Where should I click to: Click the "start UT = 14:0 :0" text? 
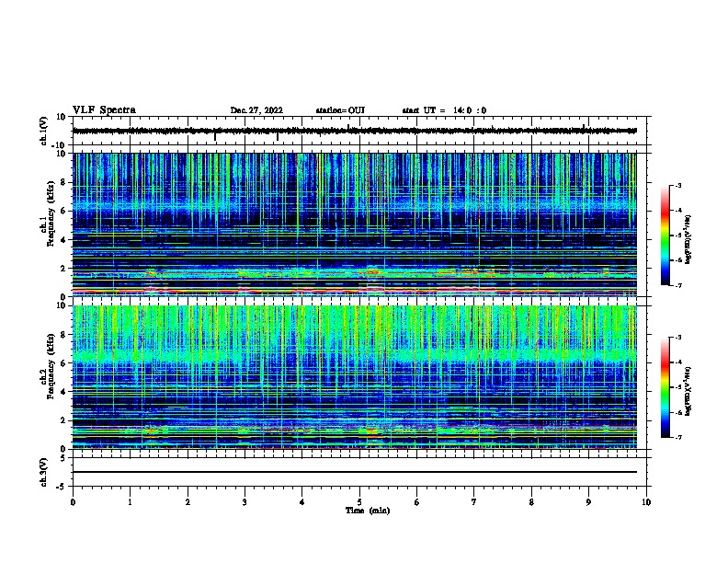444,110
